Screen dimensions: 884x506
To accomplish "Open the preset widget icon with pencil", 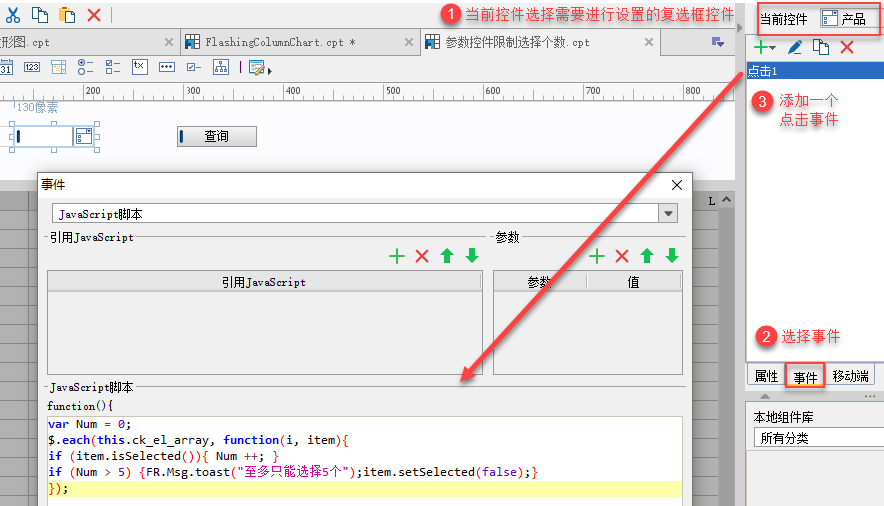I will [x=258, y=68].
